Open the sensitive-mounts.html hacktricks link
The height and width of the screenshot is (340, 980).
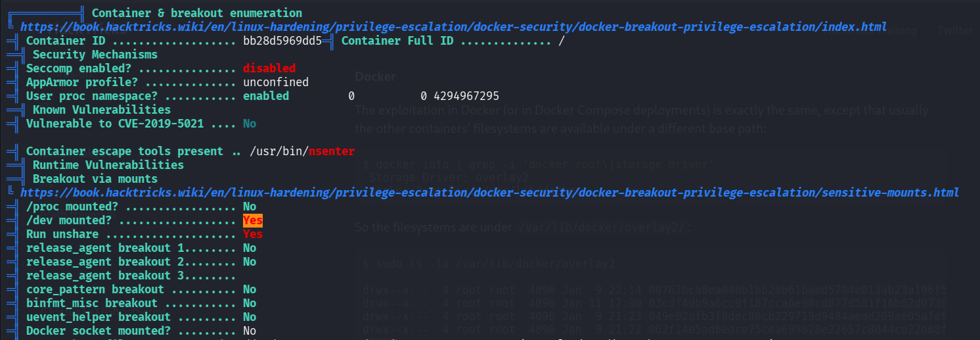click(489, 193)
